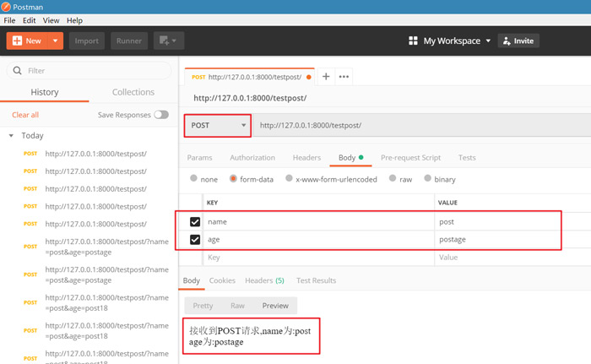Uncheck the age key row checkbox
Viewport: 591px width, 364px height.
tap(195, 240)
